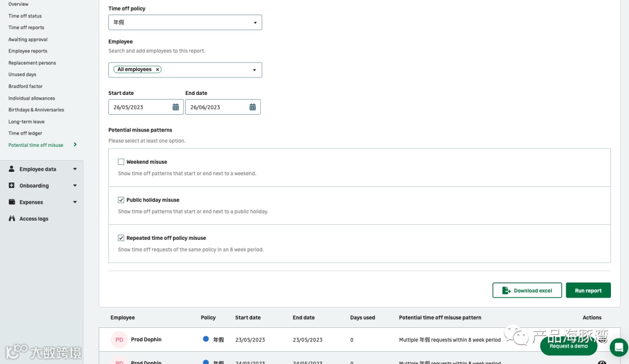Open the Time off policy dropdown
The width and height of the screenshot is (629, 364).
[185, 23]
